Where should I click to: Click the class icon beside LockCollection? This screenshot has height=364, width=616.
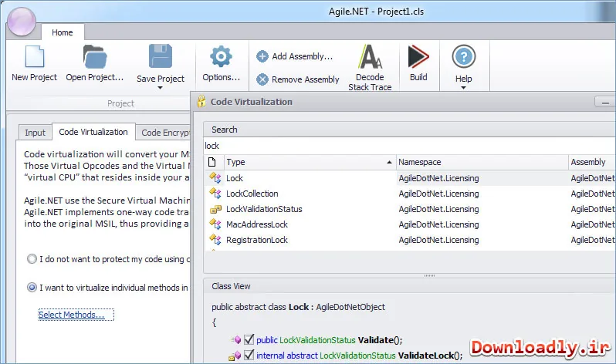[x=215, y=194]
